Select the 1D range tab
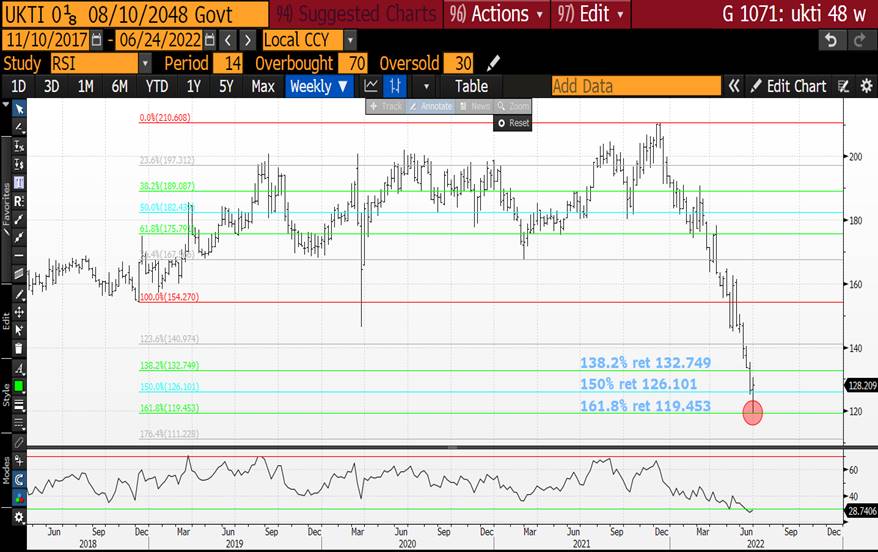Screen dimensions: 878x552 18,86
